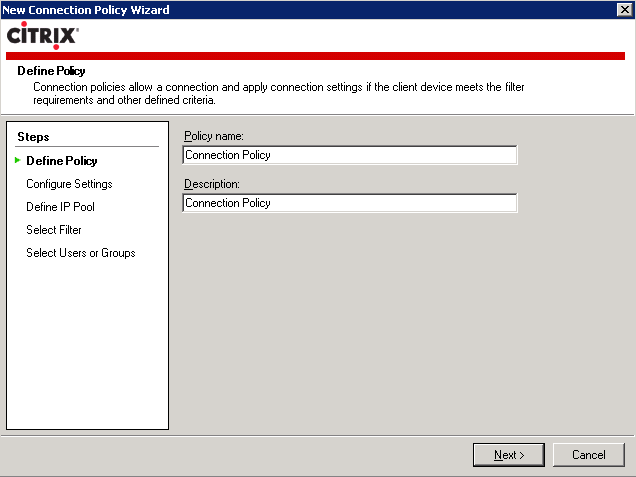This screenshot has height=477, width=636.
Task: Go to the Configure Settings step
Action: 69,184
